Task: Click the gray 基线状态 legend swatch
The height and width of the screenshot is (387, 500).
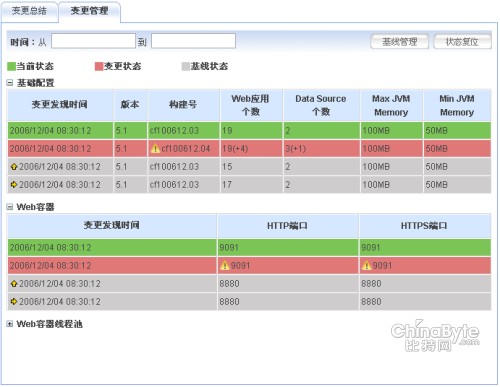Action: [185, 66]
